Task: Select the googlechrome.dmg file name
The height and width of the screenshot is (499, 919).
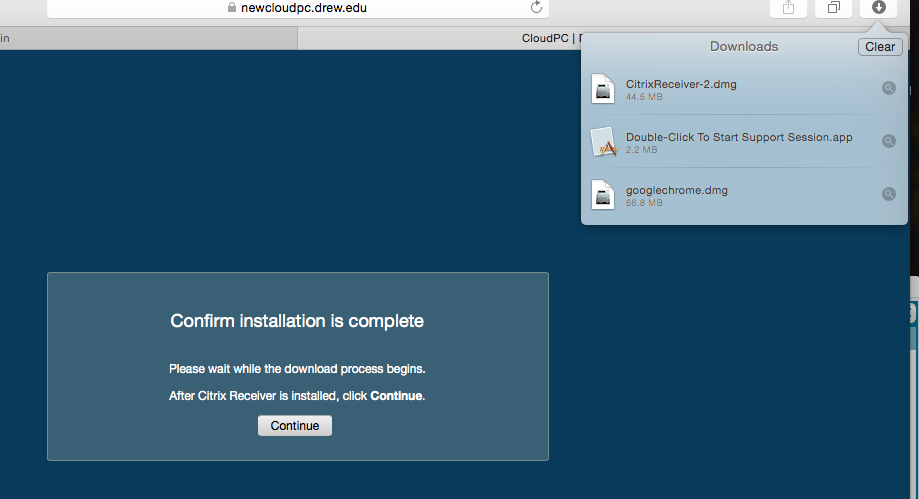Action: (676, 190)
